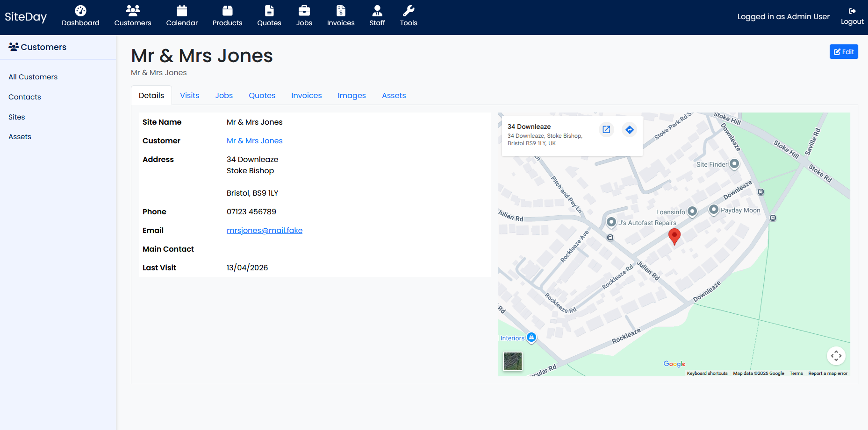Open map location in new window icon
The image size is (868, 430).
point(606,129)
